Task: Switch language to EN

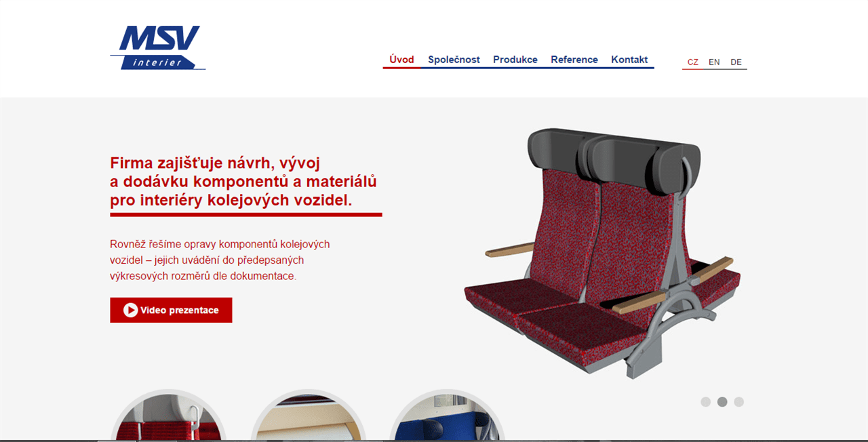Action: (x=714, y=62)
